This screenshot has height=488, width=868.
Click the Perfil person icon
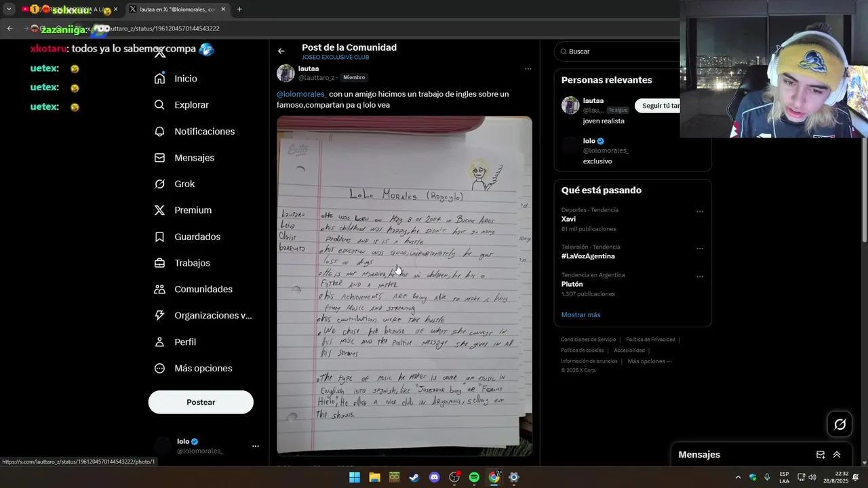159,342
